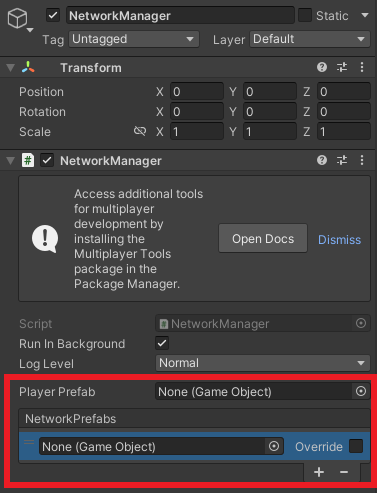Collapse the Transform component foldout

(x=11, y=68)
